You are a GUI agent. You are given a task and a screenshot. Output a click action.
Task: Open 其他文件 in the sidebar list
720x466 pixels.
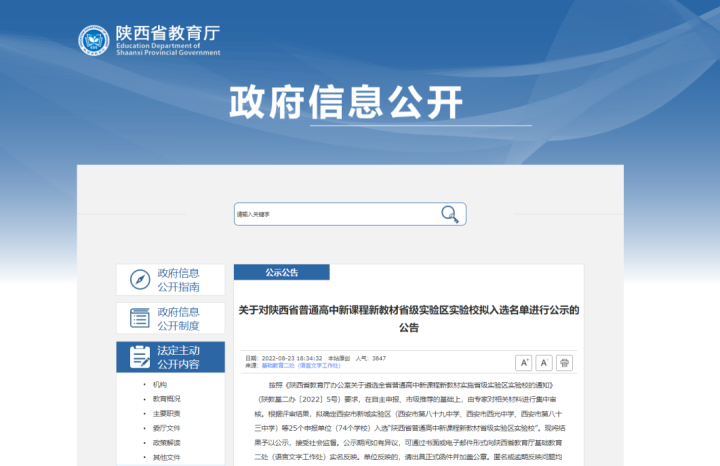coord(166,457)
